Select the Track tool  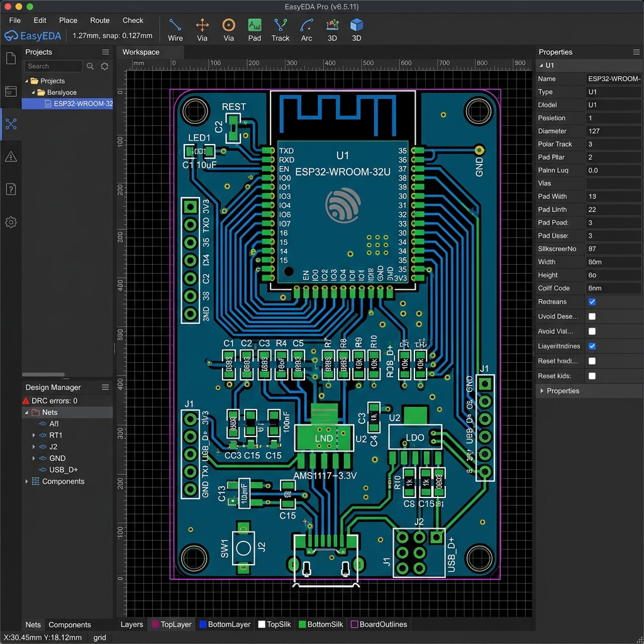click(x=280, y=28)
